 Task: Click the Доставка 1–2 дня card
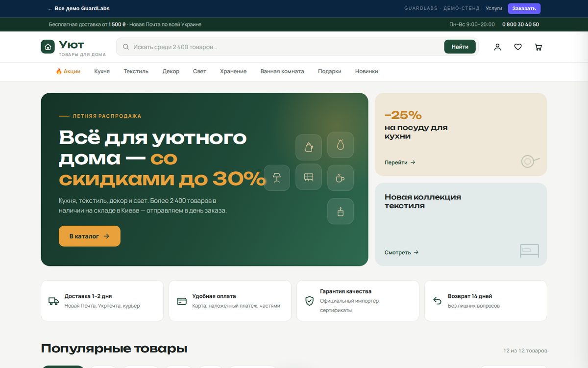point(102,301)
